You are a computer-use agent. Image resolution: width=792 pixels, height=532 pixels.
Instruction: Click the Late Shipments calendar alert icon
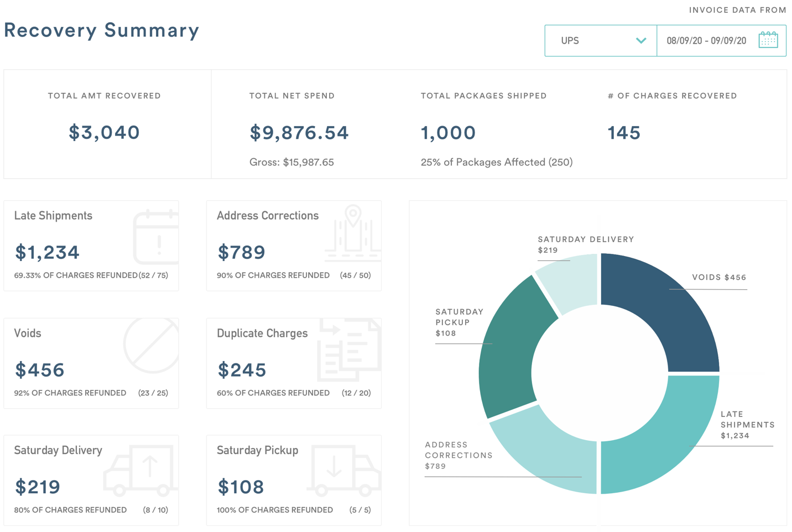[156, 237]
